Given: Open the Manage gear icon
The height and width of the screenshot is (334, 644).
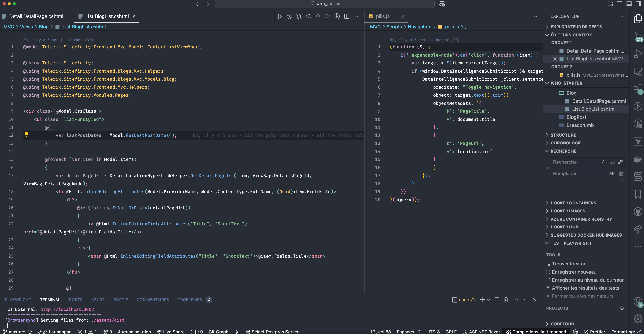Looking at the screenshot, I should click(x=638, y=319).
